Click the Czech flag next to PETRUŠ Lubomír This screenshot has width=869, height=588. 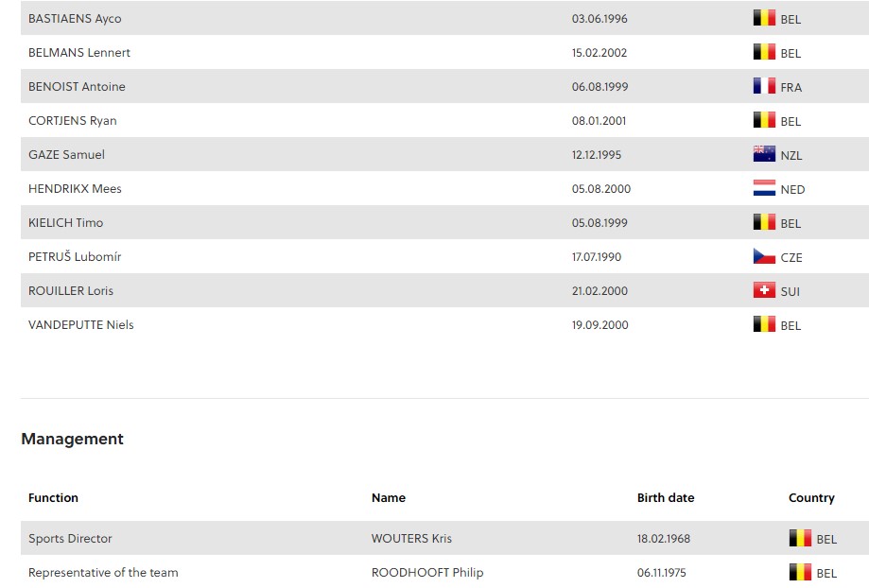coord(764,256)
